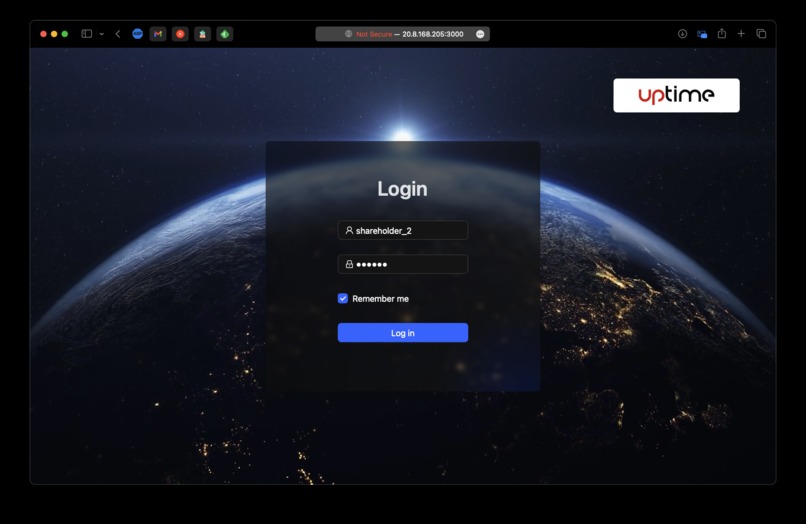Open the Share menu

(722, 33)
